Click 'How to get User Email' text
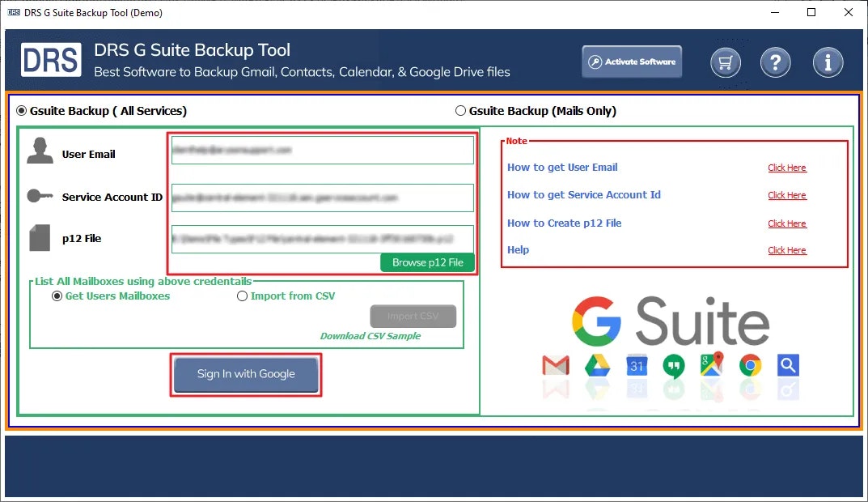This screenshot has width=868, height=502. pos(562,168)
